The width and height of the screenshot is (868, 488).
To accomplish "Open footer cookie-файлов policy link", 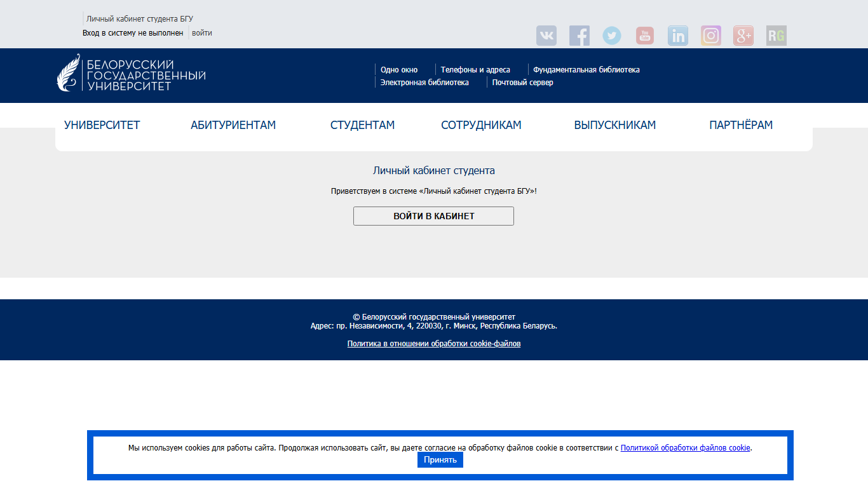I will pyautogui.click(x=434, y=344).
